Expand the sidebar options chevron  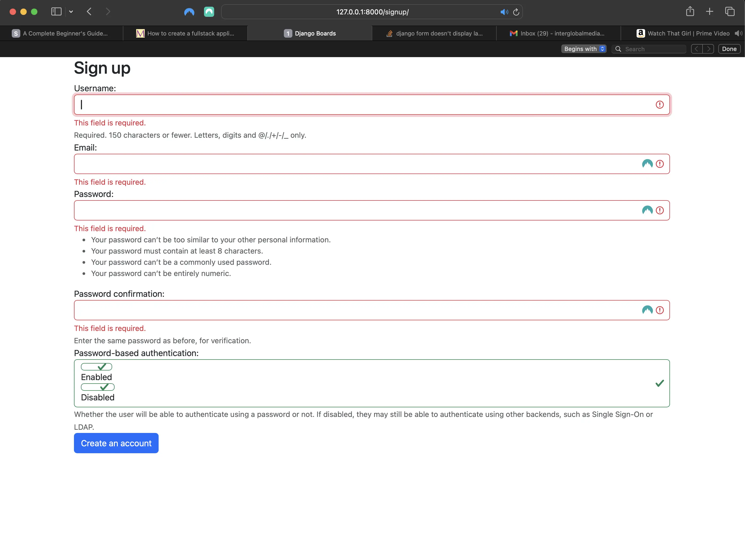click(71, 12)
